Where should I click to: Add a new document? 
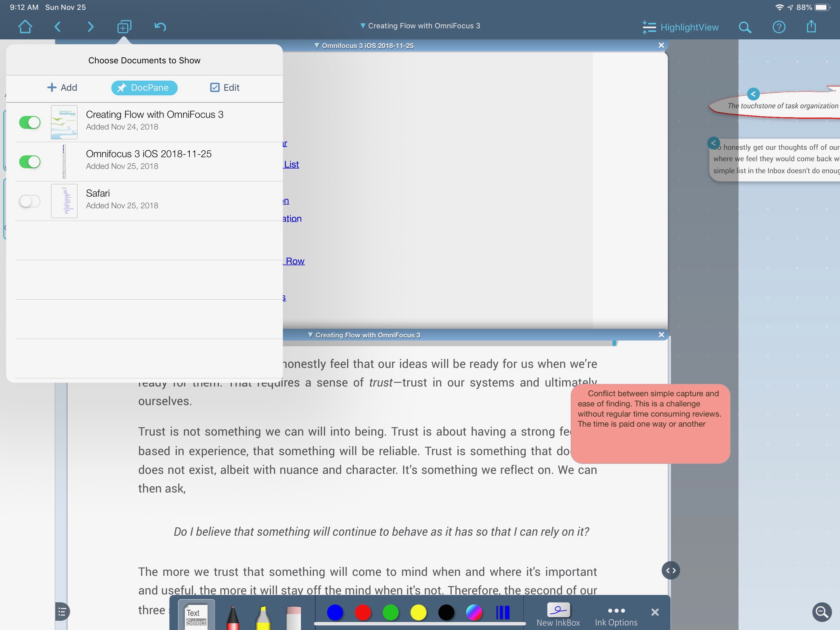tap(62, 88)
